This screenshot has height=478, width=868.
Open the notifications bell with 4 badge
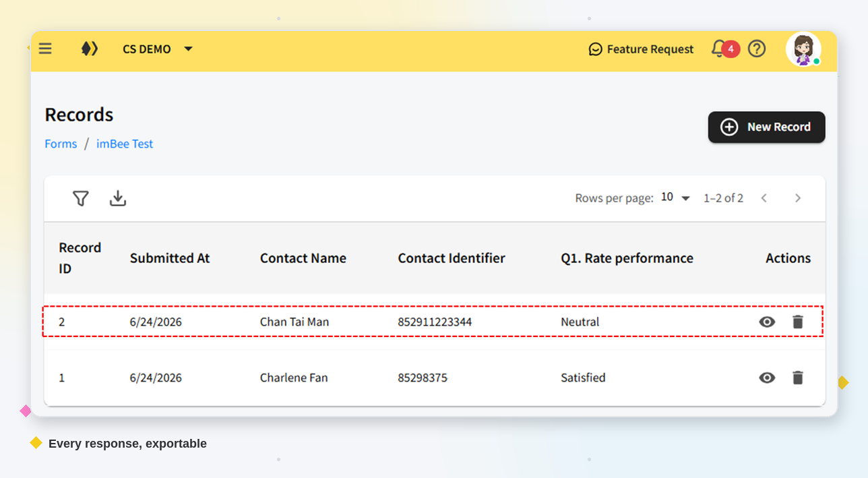(x=725, y=49)
